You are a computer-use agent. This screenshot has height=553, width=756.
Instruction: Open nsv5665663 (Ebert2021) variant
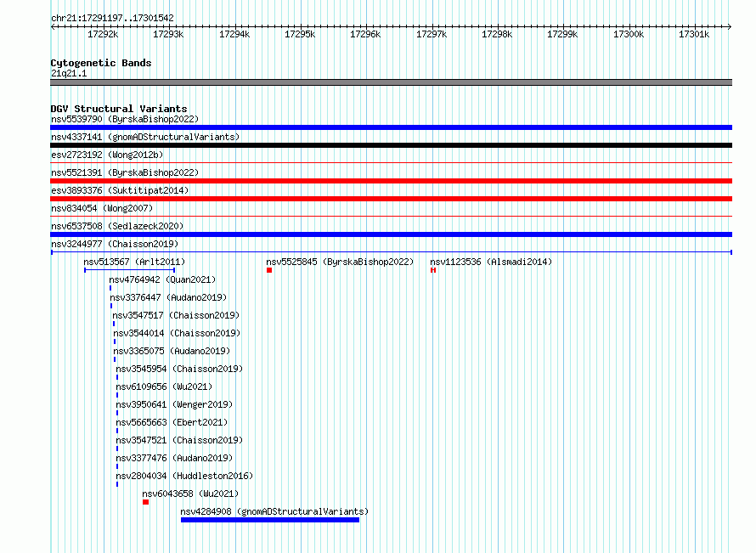click(172, 422)
